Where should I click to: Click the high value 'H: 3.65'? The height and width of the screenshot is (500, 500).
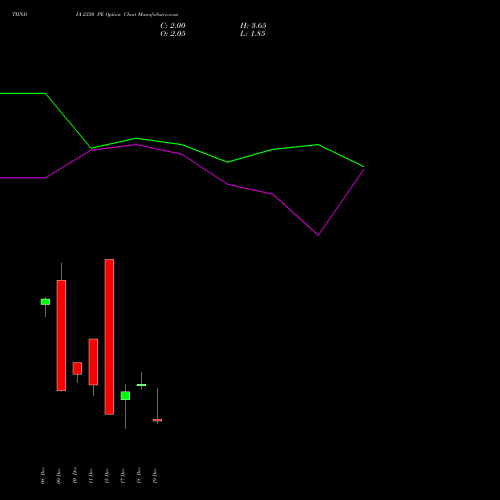pos(253,26)
